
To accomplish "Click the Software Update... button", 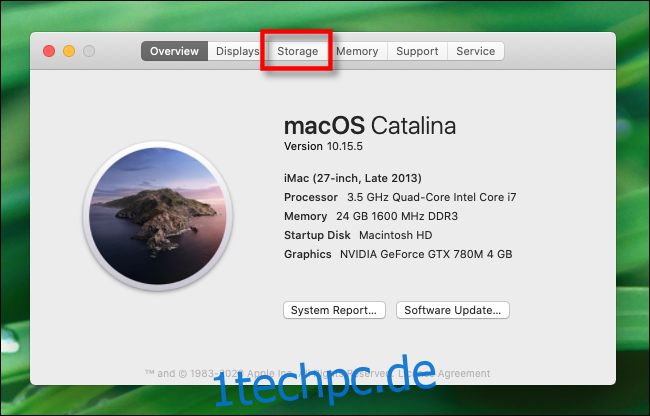I will point(453,310).
